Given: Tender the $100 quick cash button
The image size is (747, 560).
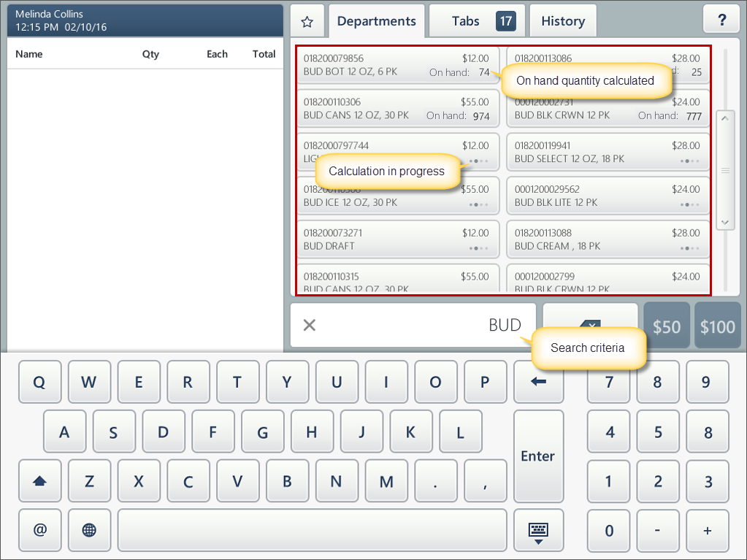Looking at the screenshot, I should tap(718, 326).
